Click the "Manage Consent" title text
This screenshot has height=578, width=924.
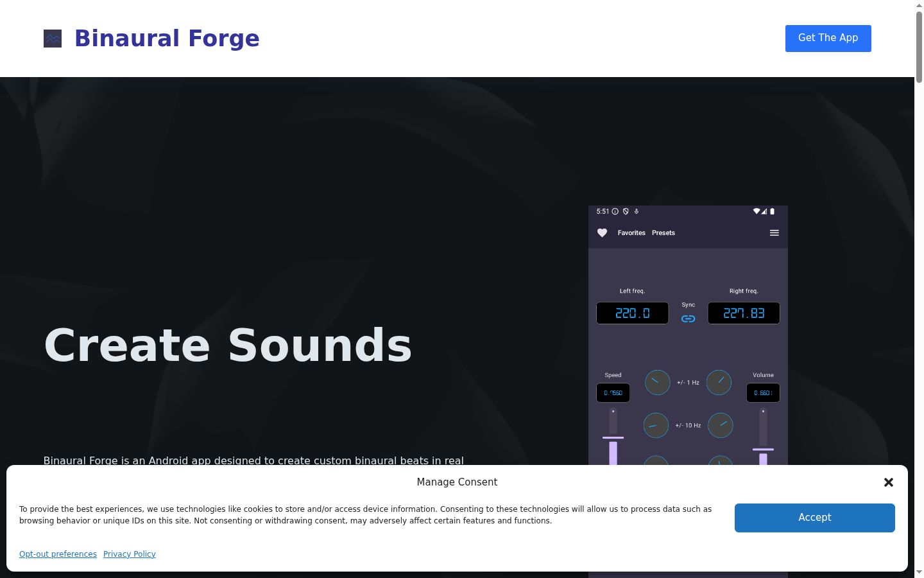point(457,482)
